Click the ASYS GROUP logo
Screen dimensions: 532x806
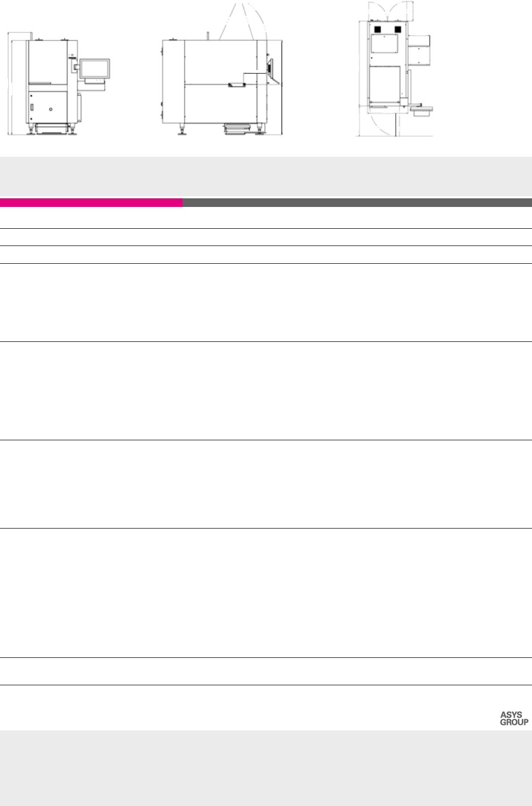click(514, 718)
